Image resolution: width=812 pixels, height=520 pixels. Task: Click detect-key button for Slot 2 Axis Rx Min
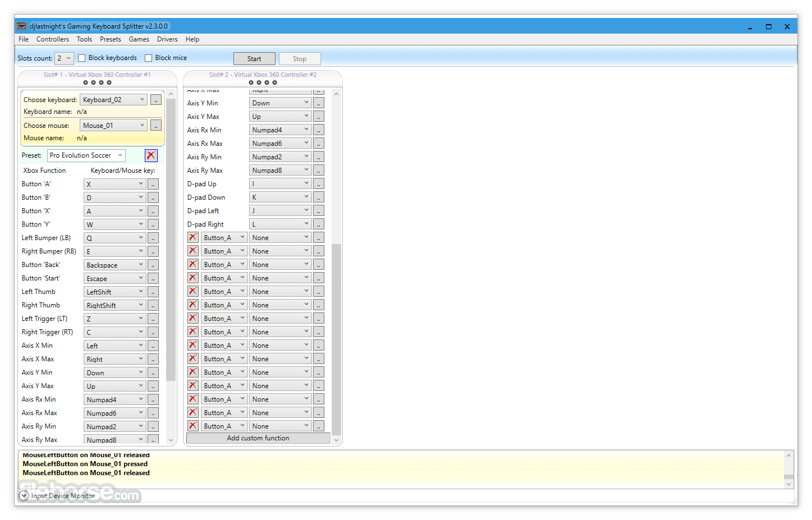319,130
